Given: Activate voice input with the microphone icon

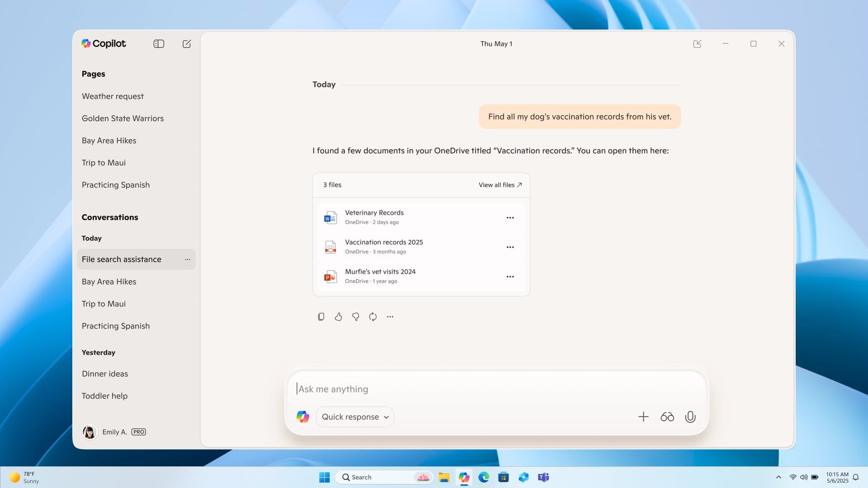Looking at the screenshot, I should point(690,417).
